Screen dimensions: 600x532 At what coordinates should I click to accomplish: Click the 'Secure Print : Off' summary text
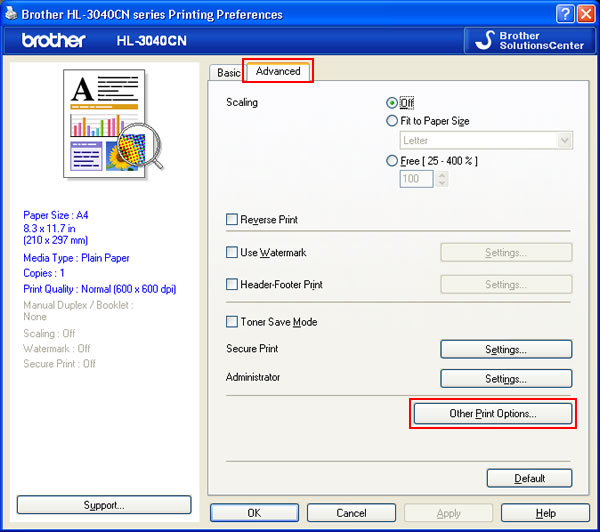tap(59, 364)
